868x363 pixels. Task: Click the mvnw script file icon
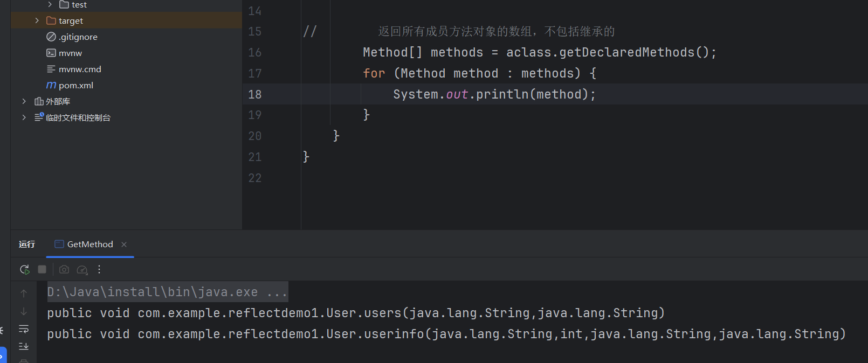coord(51,53)
